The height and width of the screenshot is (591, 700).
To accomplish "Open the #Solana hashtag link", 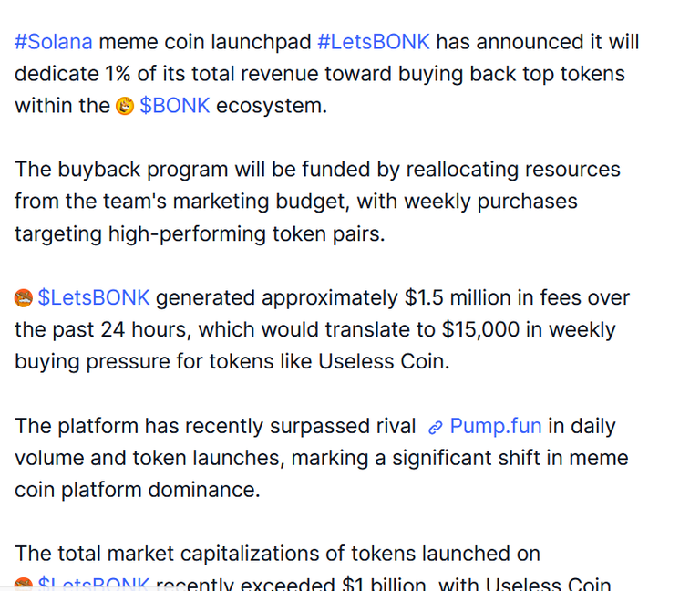I will coord(54,42).
